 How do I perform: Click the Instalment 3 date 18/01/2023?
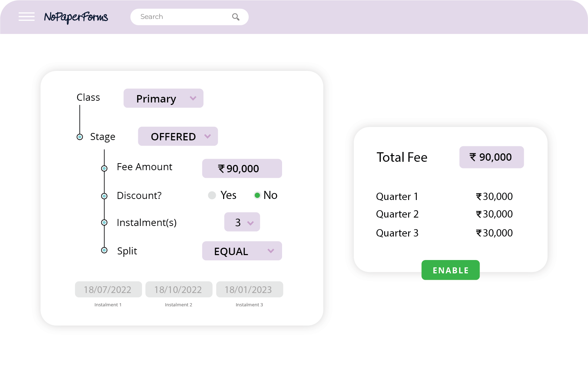pos(249,289)
